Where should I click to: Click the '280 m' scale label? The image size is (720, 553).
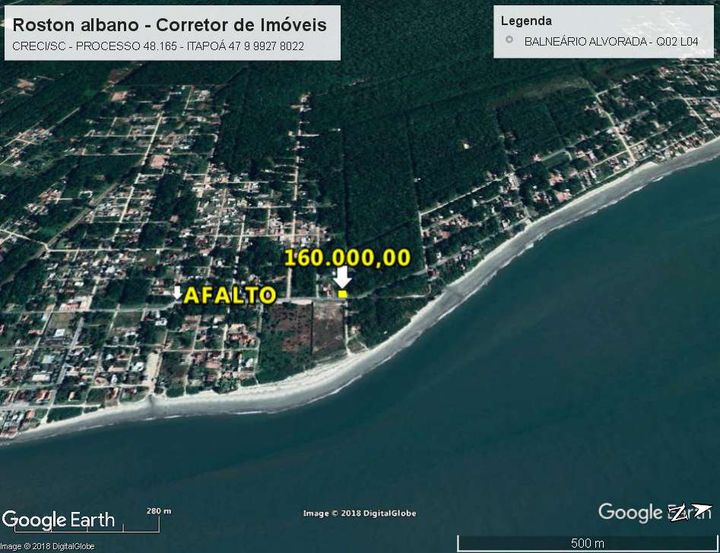[159, 511]
